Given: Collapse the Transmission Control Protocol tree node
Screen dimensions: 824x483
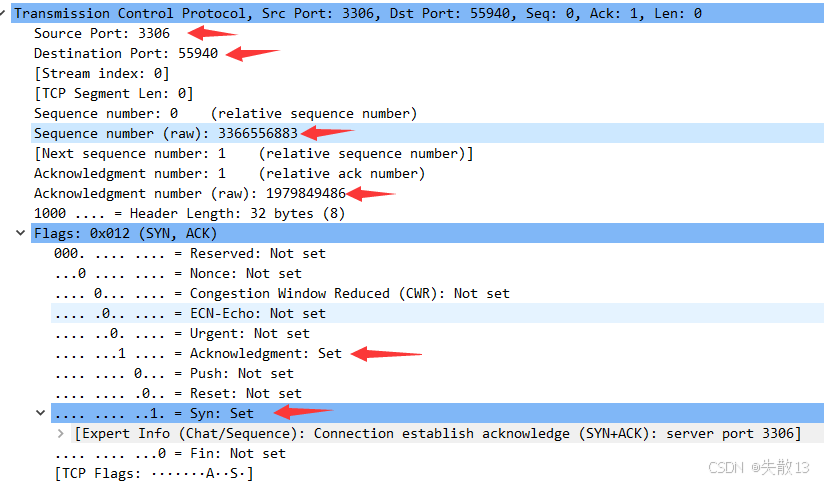Looking at the screenshot, I should [x=2, y=13].
